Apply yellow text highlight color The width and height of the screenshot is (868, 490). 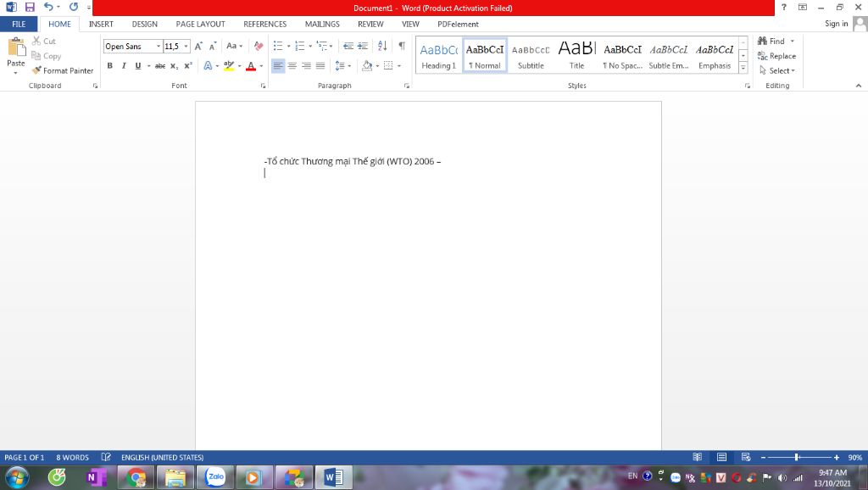pyautogui.click(x=229, y=65)
